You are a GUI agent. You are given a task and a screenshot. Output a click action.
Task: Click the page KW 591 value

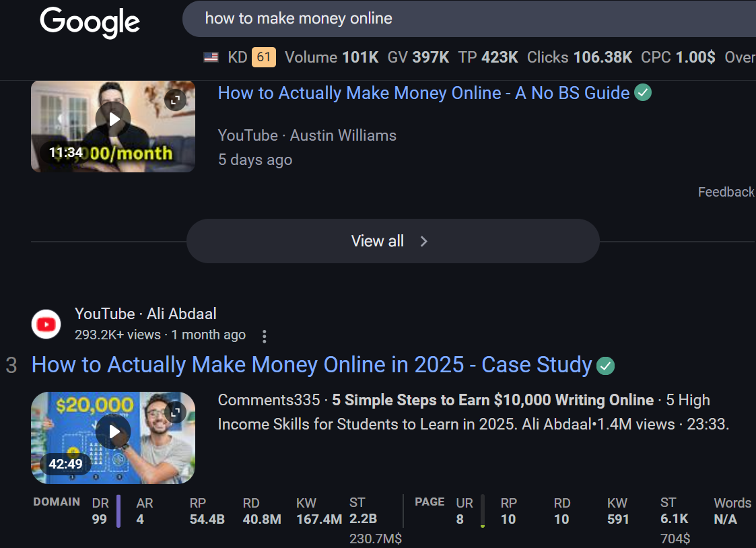pos(618,519)
